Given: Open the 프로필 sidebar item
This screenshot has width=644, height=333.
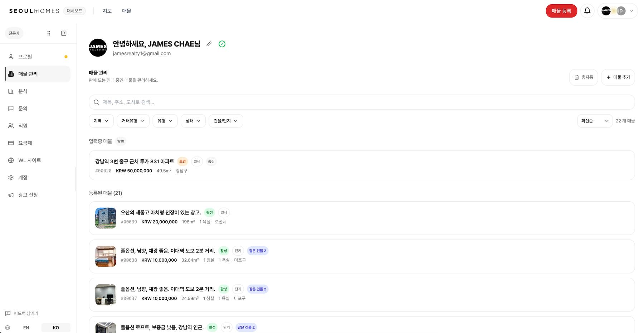Looking at the screenshot, I should (38, 57).
